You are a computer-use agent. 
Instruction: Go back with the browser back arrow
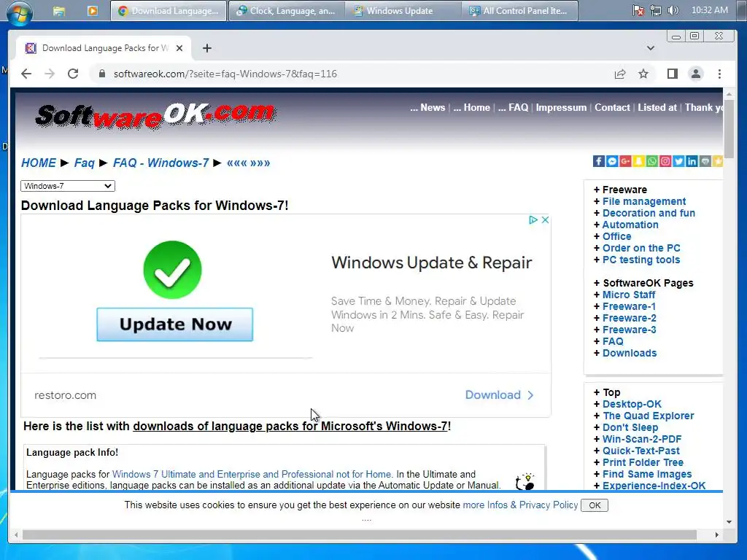(26, 74)
